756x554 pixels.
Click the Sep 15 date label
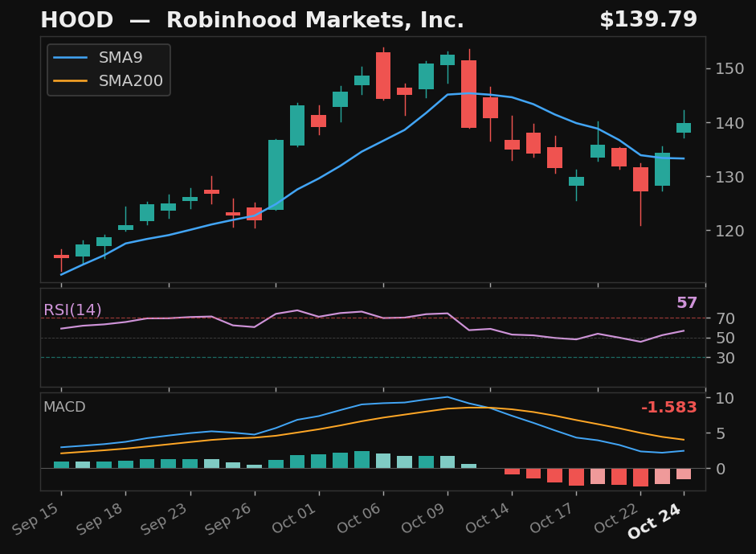[37, 519]
